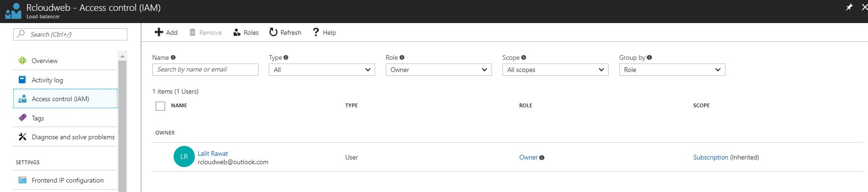Click the User type cell
Image resolution: width=868 pixels, height=192 pixels.
(351, 157)
